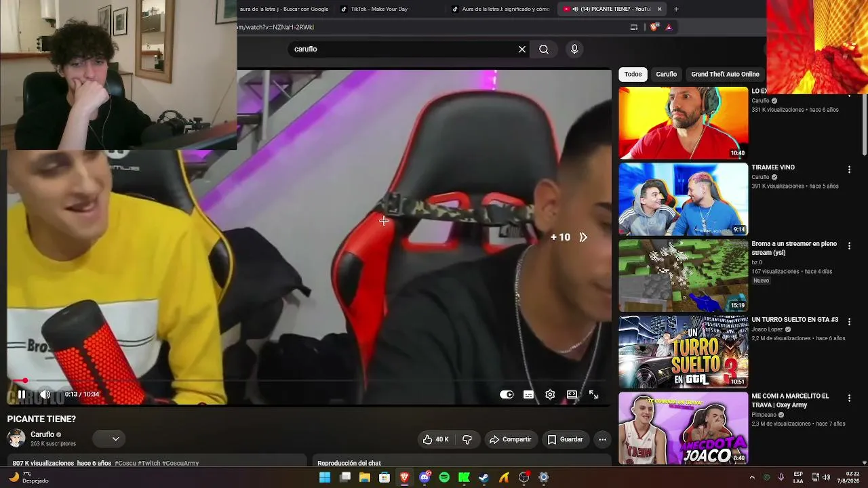Dislike the video with the thumbs down
The image size is (868, 488).
[x=467, y=439]
